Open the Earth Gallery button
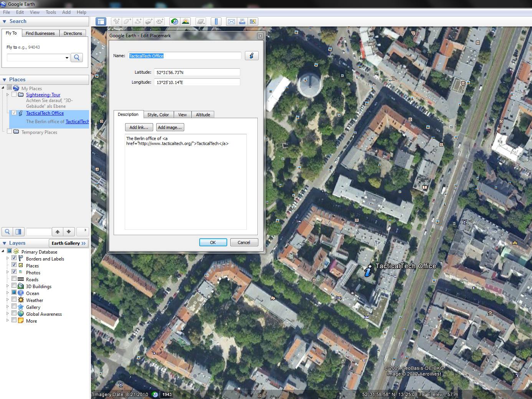This screenshot has height=399, width=532. coord(69,243)
